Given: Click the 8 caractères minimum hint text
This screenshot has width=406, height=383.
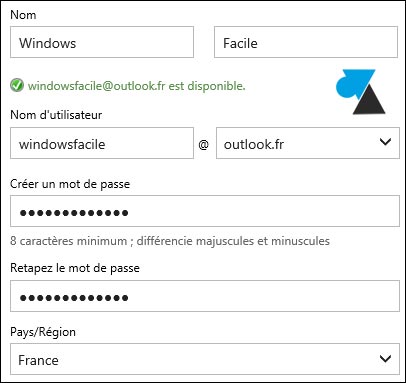Looking at the screenshot, I should click(x=170, y=241).
